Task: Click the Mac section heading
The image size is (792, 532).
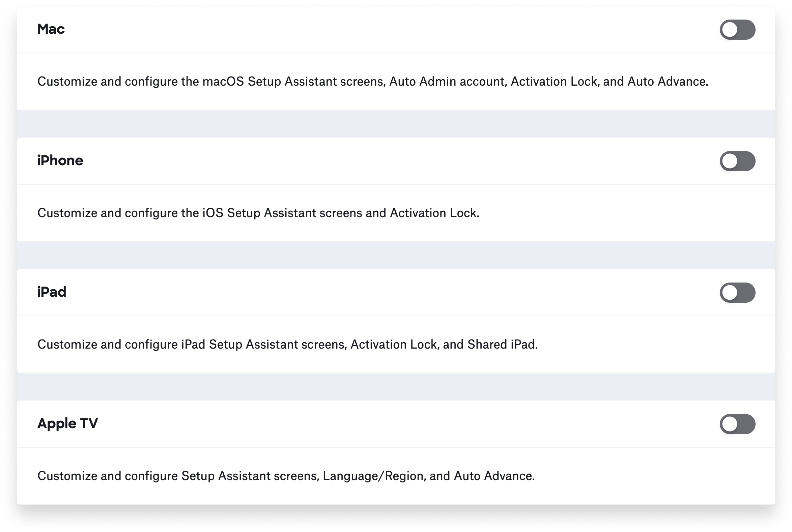Action: (x=51, y=29)
